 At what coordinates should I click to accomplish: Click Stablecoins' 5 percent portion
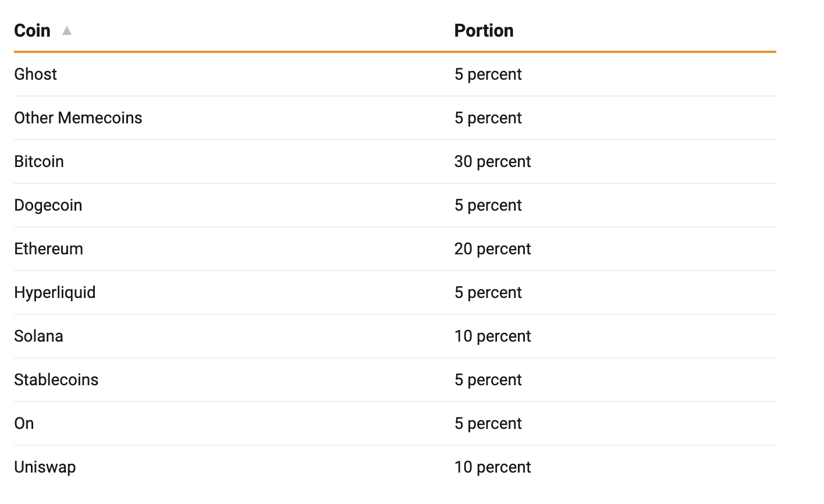pos(488,380)
